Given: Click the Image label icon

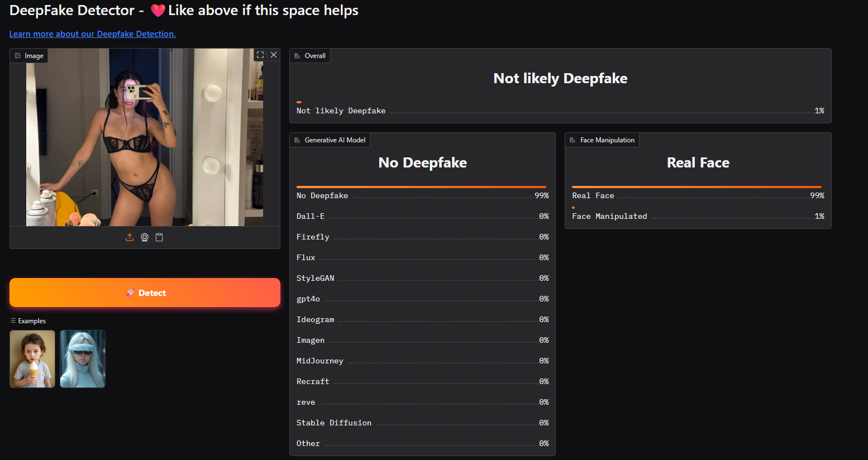Looking at the screenshot, I should click(18, 56).
